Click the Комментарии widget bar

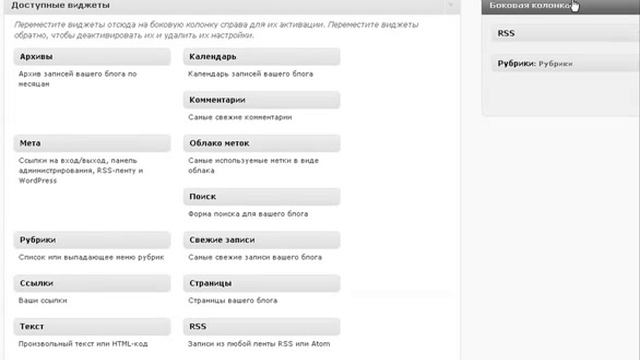click(262, 100)
